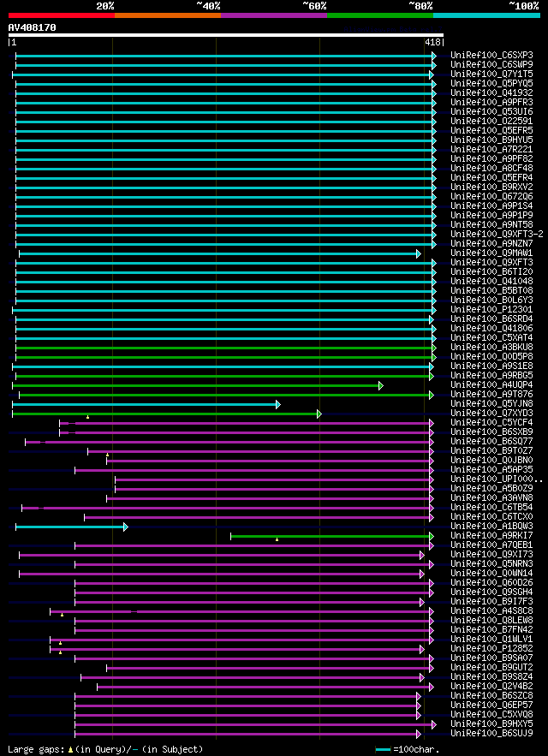This screenshot has width=548, height=756.
Task: Click the UniRef100_A4UQP4 label
Action: click(x=491, y=384)
